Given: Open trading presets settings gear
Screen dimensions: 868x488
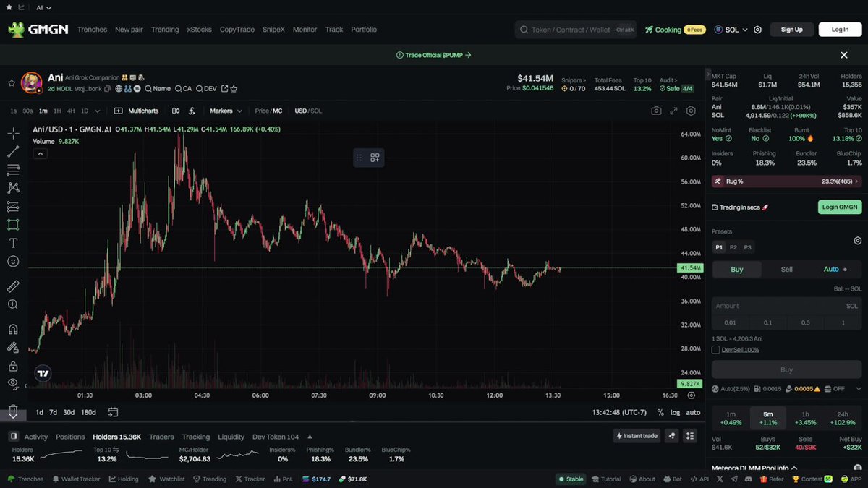Looking at the screenshot, I should [858, 241].
